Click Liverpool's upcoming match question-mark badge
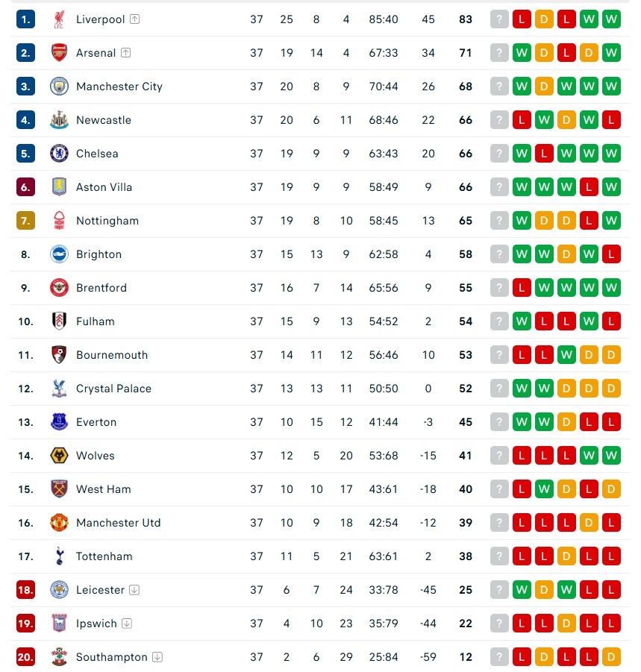This screenshot has height=672, width=641. click(x=499, y=19)
